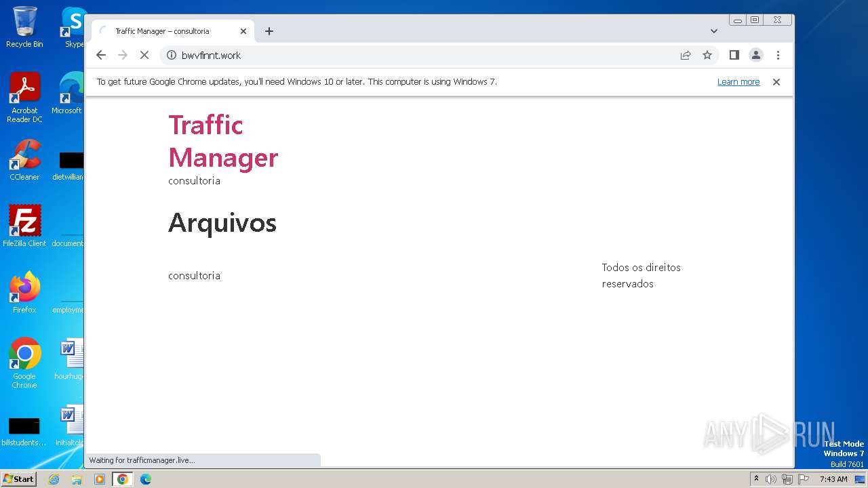View site information icon in address bar
Viewport: 868px width, 488px height.
pyautogui.click(x=172, y=56)
